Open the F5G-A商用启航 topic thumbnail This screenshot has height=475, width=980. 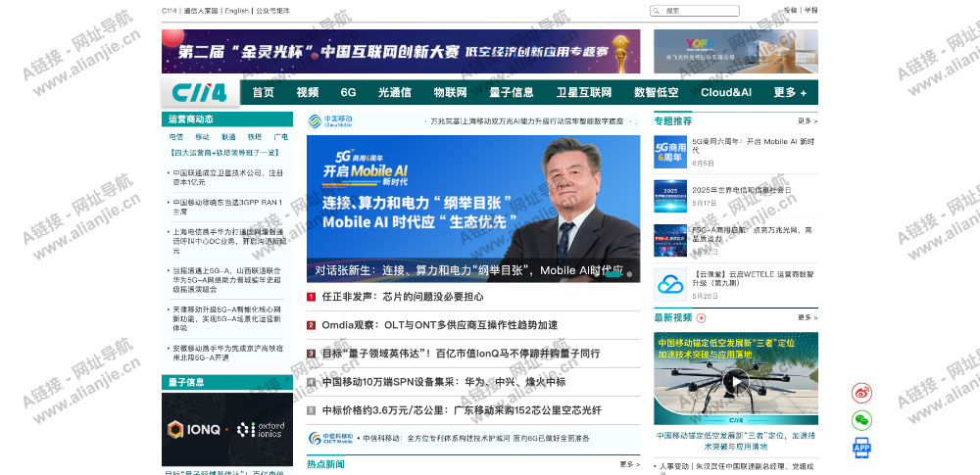click(x=670, y=241)
